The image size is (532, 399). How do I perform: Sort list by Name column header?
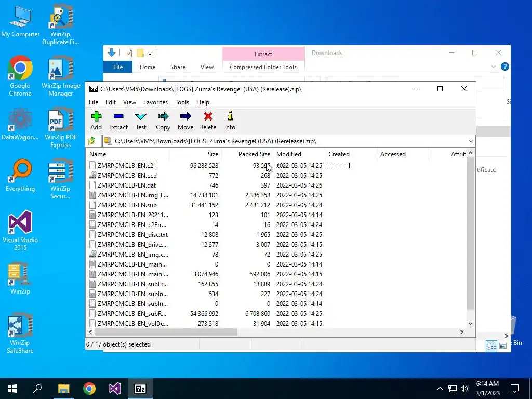[128, 154]
